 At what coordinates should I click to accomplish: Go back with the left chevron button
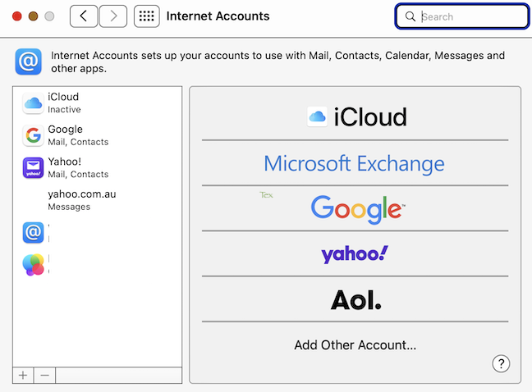click(x=84, y=16)
